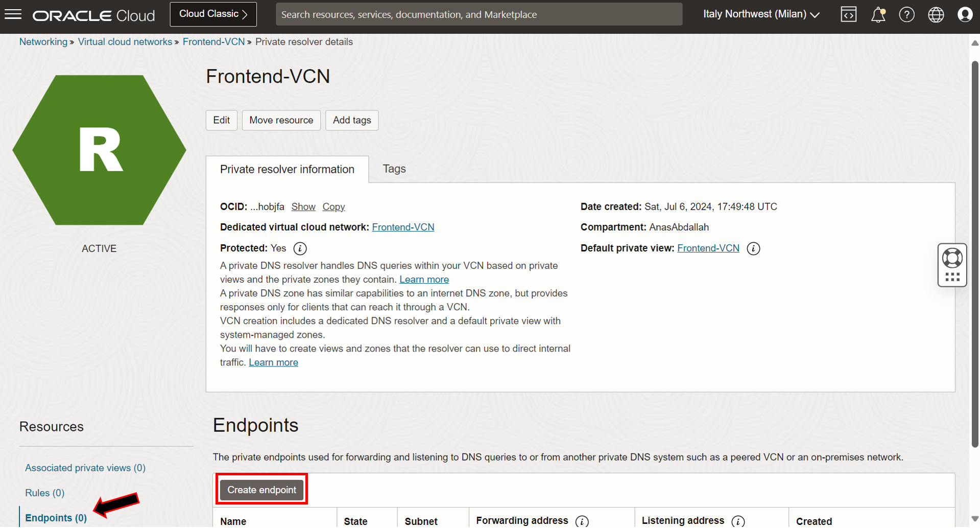Show the full OCID

(303, 206)
